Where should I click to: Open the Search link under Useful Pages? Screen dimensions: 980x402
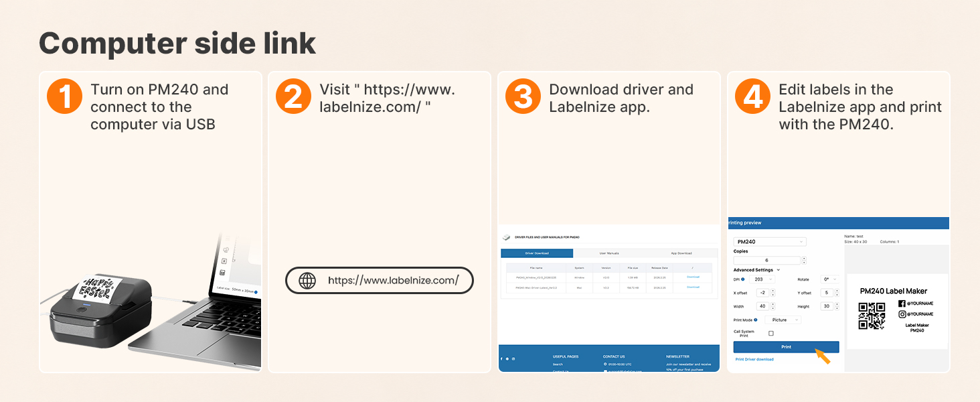(558, 364)
